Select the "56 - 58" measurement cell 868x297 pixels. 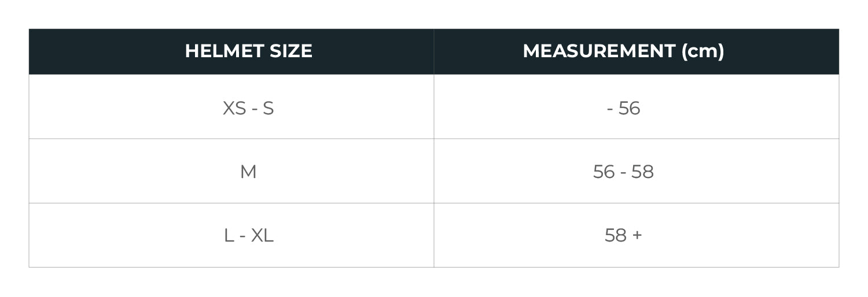click(623, 172)
